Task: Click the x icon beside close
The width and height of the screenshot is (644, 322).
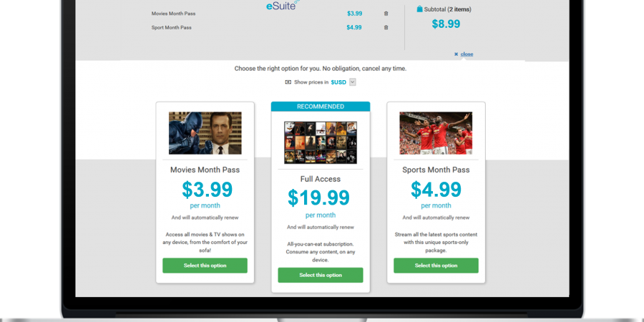Action: pos(456,54)
